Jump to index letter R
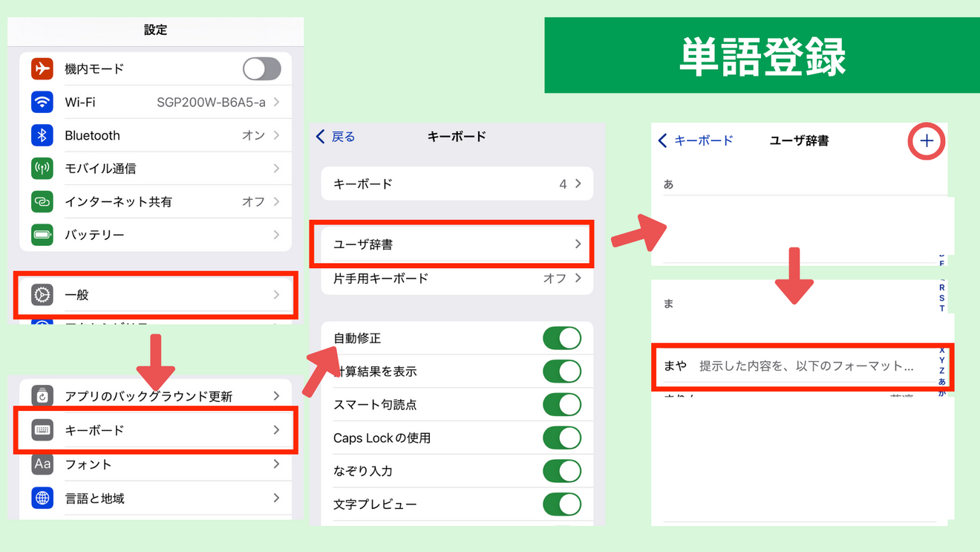The height and width of the screenshot is (552, 980). [x=942, y=288]
